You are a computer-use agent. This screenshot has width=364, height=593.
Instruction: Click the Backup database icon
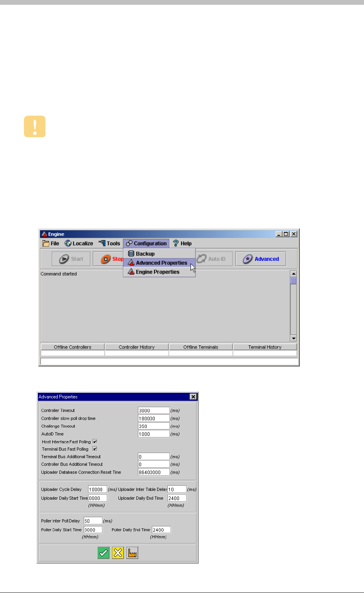[x=131, y=254]
